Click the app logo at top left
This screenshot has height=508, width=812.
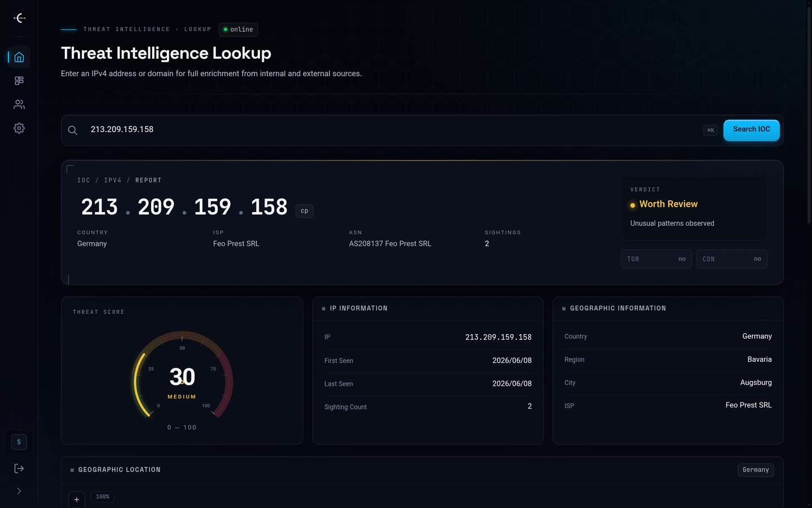[19, 18]
